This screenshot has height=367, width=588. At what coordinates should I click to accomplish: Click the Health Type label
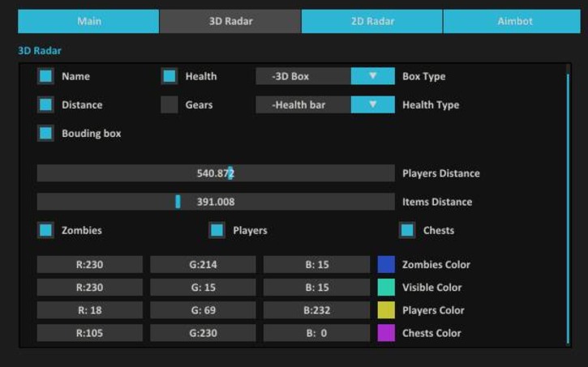pos(431,105)
